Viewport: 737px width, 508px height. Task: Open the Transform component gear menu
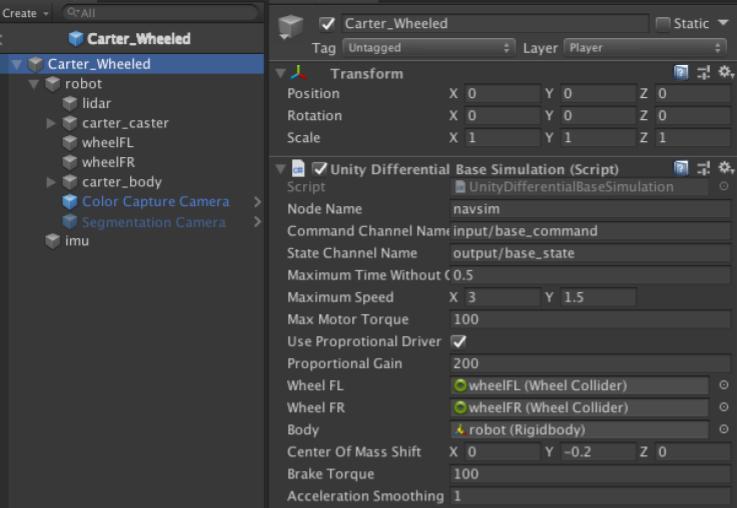click(725, 73)
